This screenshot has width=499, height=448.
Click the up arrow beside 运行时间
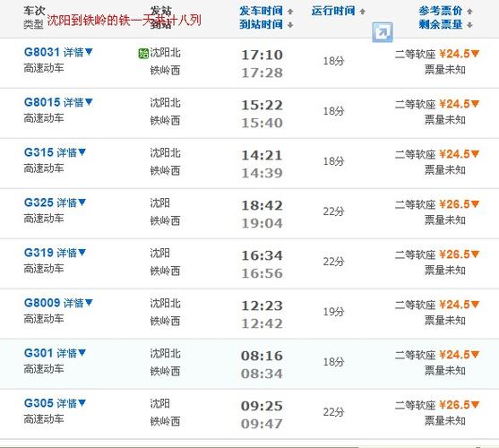tap(362, 12)
